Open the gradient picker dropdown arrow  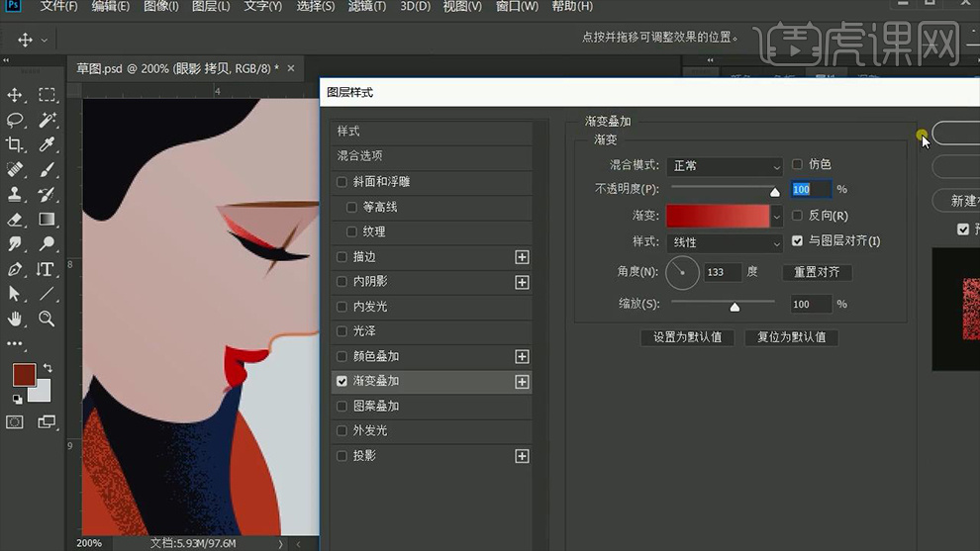click(776, 217)
